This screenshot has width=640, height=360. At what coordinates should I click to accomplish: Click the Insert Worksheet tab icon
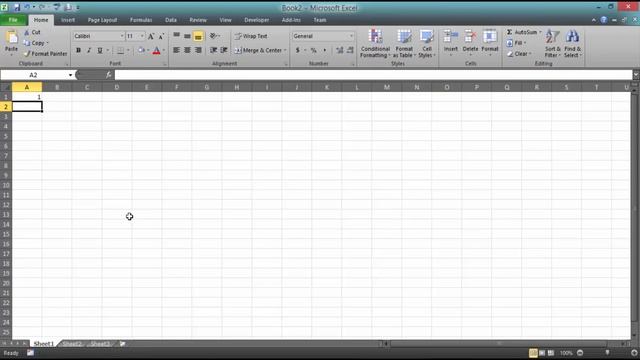122,344
